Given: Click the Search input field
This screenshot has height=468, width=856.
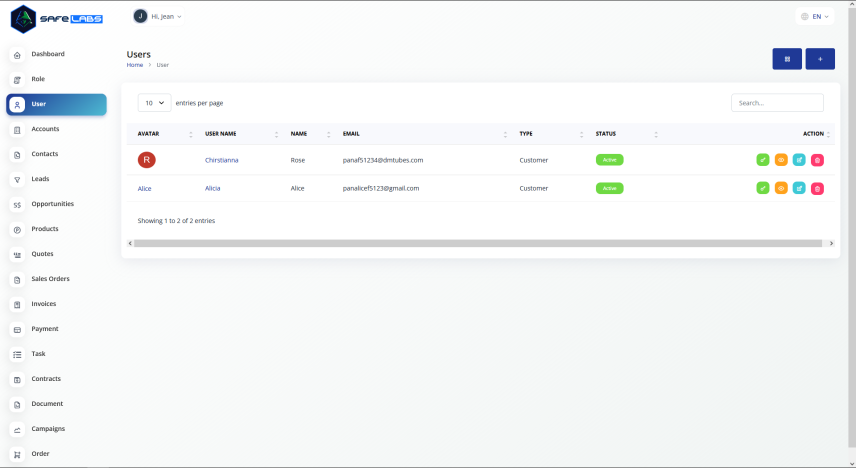Looking at the screenshot, I should 777,103.
